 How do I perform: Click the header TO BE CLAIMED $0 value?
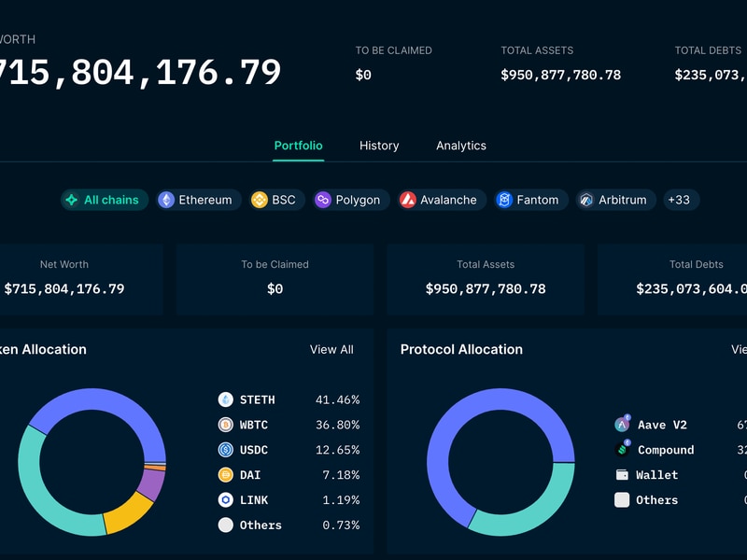pos(363,75)
